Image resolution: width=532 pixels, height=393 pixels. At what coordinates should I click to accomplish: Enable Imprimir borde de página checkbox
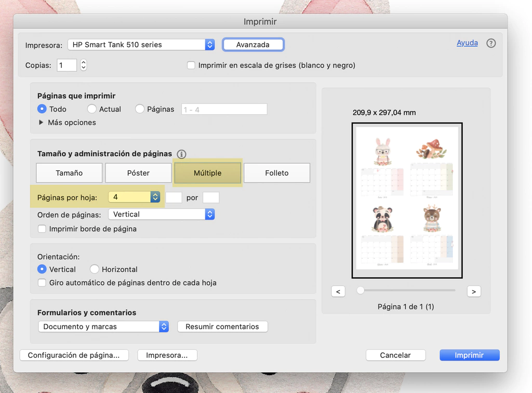tap(42, 229)
